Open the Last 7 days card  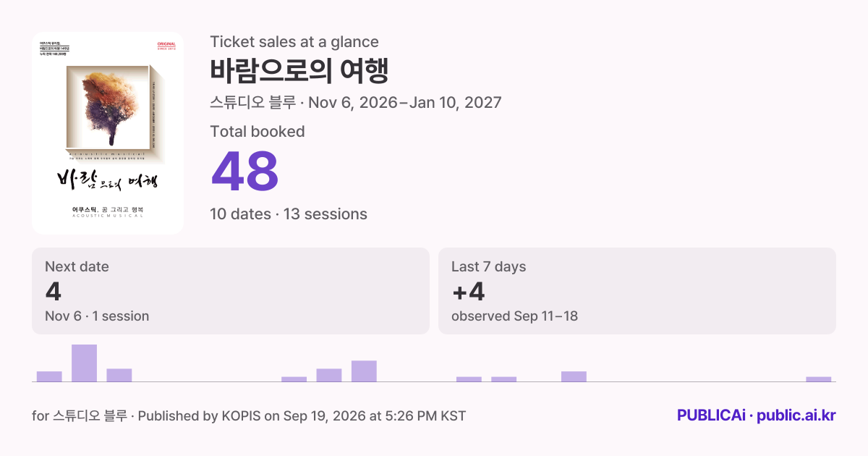tap(637, 291)
